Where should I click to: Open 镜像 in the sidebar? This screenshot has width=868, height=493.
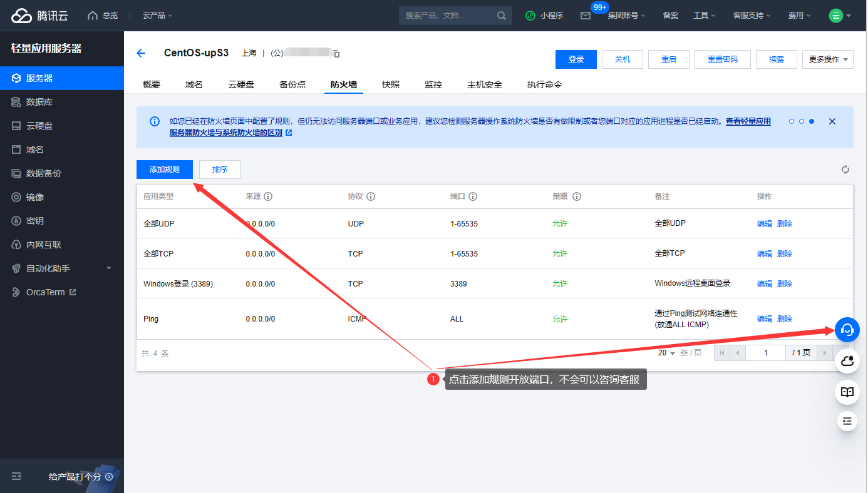[x=62, y=197]
